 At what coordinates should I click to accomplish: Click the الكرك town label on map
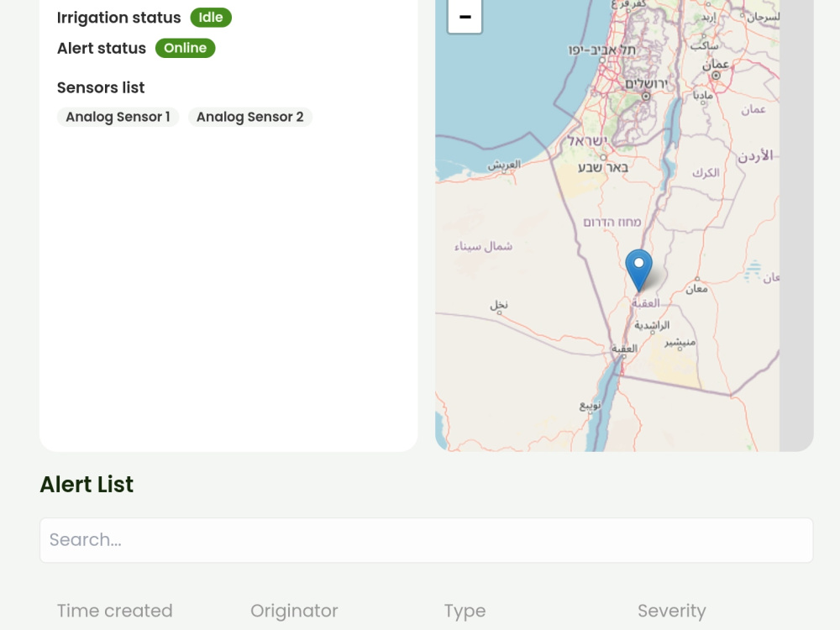706,172
